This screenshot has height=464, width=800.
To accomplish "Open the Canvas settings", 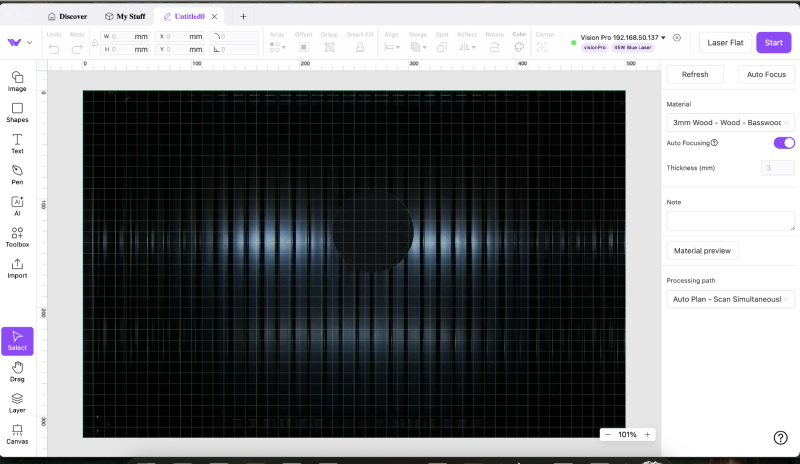I will [x=17, y=434].
